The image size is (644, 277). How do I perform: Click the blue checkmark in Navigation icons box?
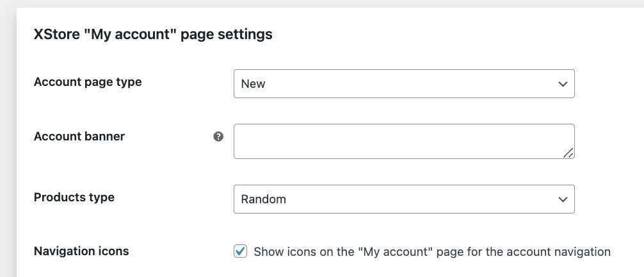241,251
